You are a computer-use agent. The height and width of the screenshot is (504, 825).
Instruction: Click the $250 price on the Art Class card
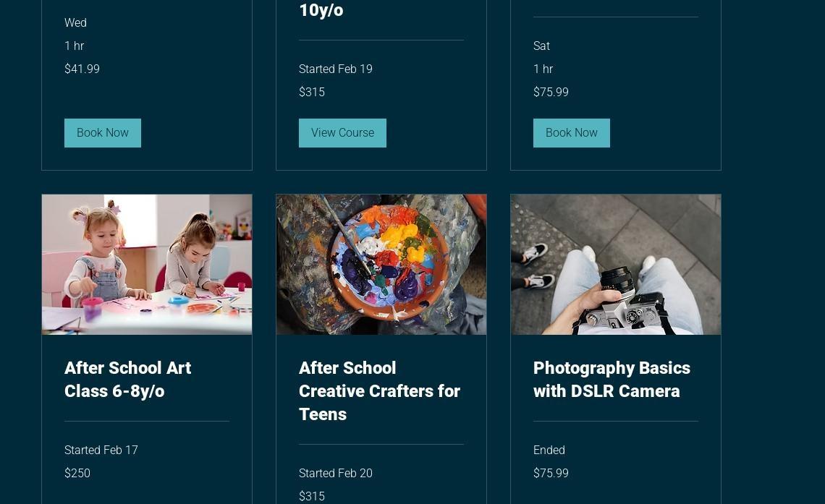pos(77,473)
